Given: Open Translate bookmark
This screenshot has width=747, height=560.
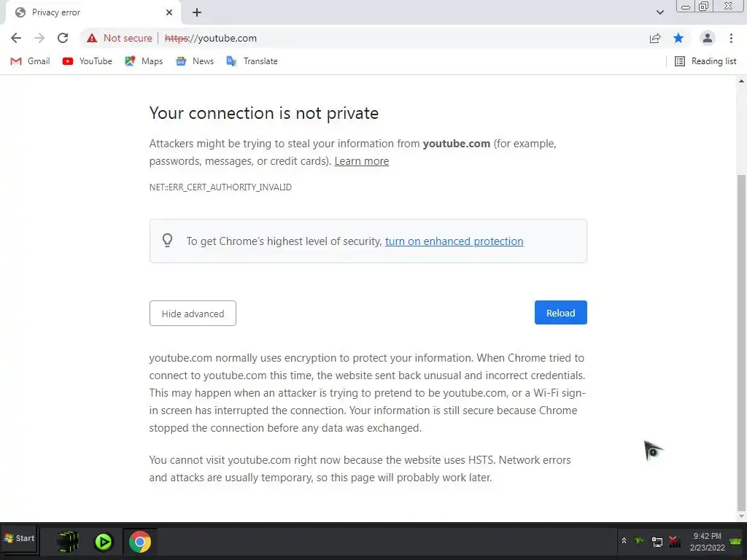Looking at the screenshot, I should (252, 61).
